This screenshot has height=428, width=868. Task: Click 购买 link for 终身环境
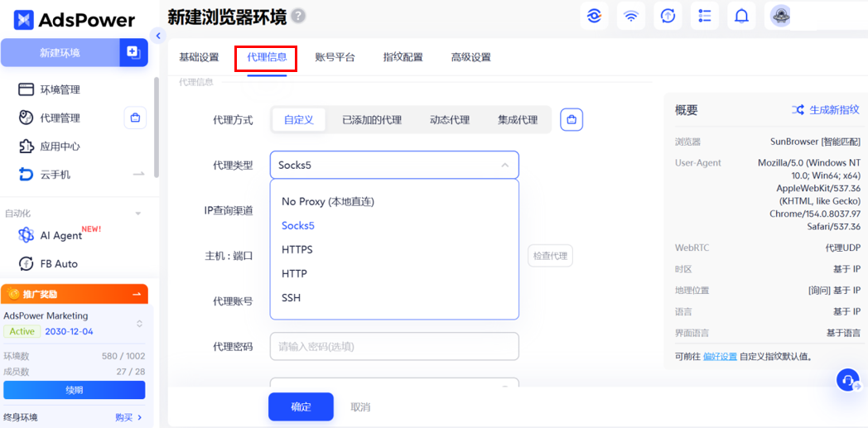pos(128,417)
